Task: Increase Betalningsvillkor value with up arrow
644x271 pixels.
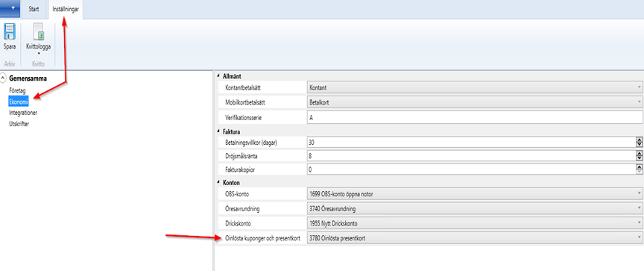Action: click(639, 140)
